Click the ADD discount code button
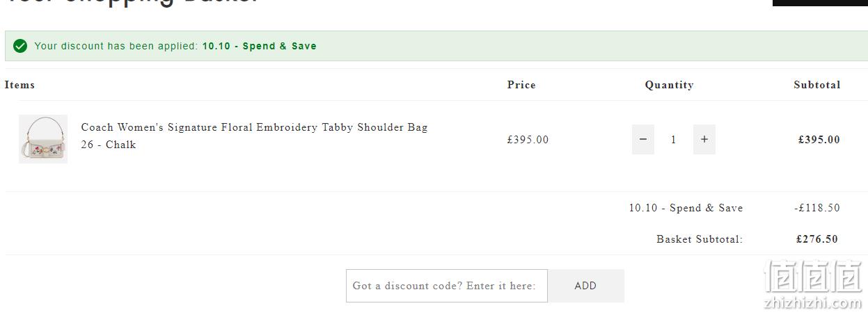The height and width of the screenshot is (315, 868). [585, 286]
